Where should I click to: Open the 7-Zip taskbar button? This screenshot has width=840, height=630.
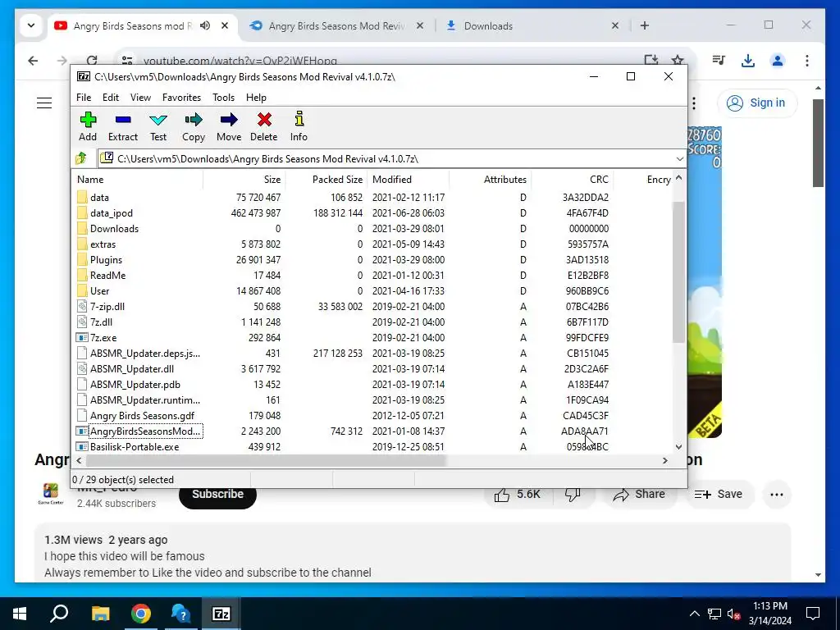click(221, 614)
